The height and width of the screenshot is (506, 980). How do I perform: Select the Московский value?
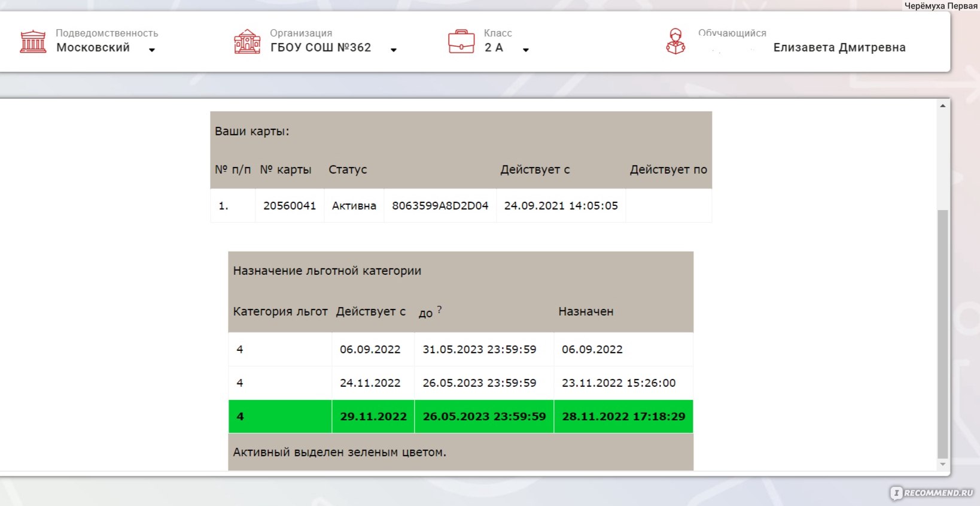93,47
